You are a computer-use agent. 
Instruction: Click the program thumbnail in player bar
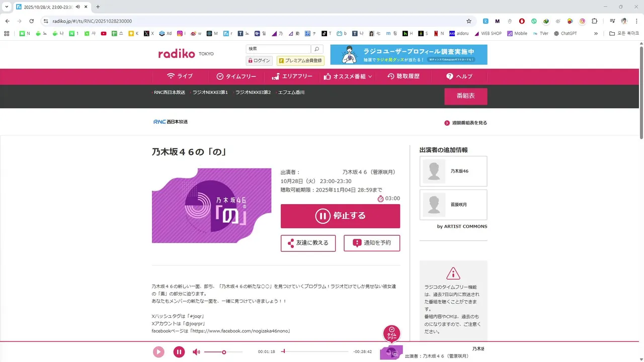(x=391, y=353)
